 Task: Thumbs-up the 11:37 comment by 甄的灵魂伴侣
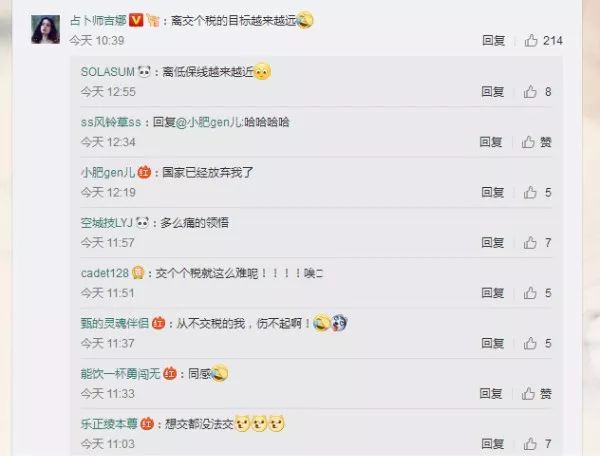pyautogui.click(x=530, y=343)
